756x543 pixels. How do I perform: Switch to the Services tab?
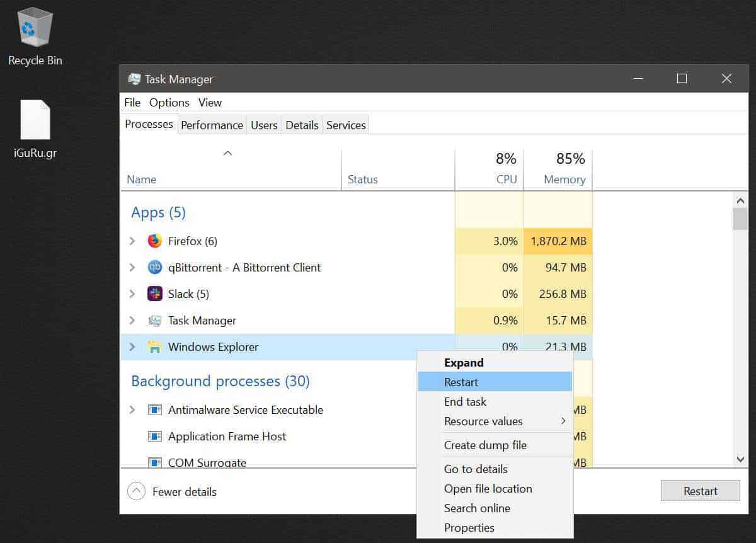click(x=346, y=125)
